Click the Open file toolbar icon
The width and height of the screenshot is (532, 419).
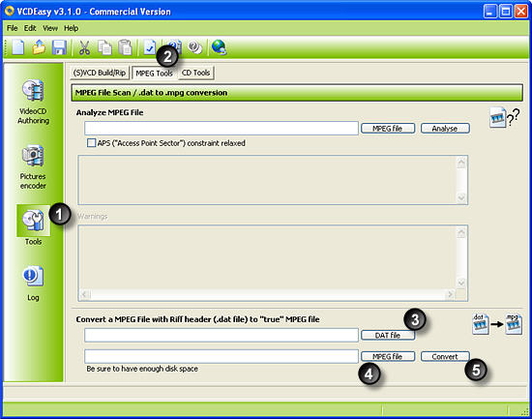pyautogui.click(x=39, y=46)
